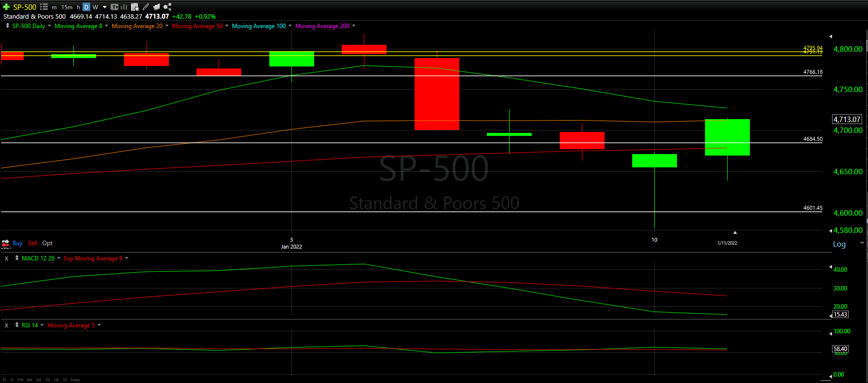Toggle the Log scale option

839,244
